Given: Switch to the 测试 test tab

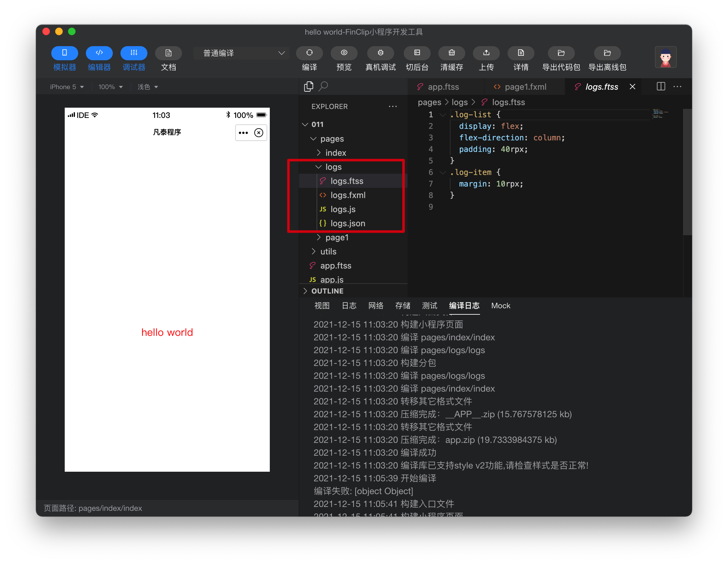Looking at the screenshot, I should [x=429, y=306].
